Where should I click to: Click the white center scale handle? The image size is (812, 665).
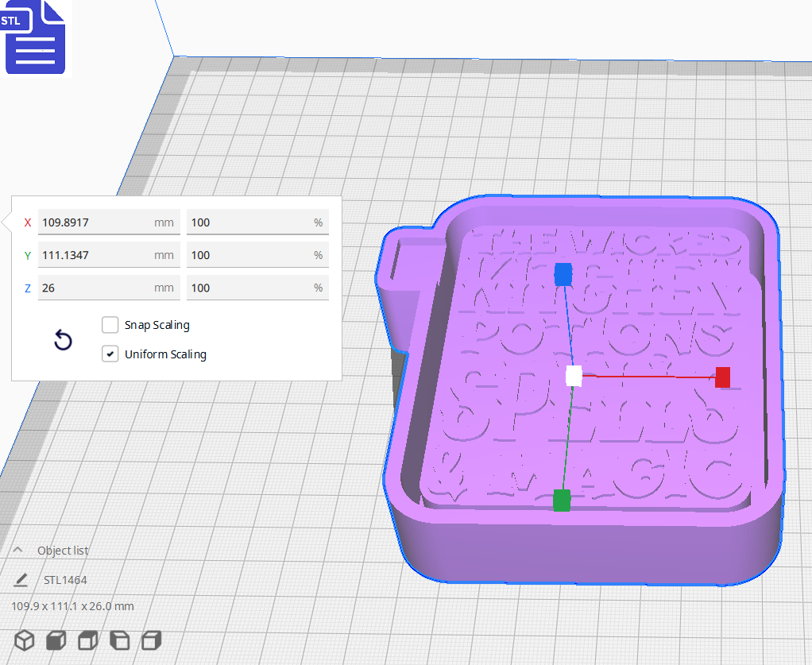click(574, 377)
